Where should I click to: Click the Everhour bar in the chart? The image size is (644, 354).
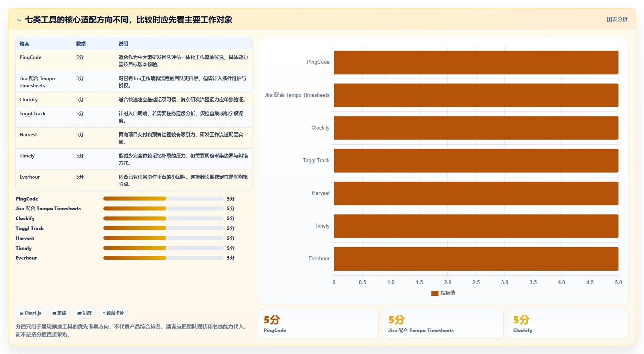(476, 259)
